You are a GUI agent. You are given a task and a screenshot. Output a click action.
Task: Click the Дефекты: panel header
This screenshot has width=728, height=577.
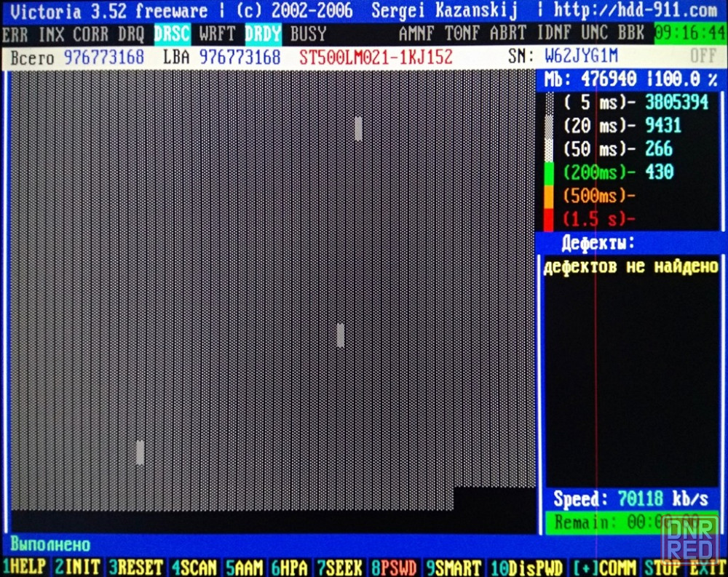[x=598, y=243]
